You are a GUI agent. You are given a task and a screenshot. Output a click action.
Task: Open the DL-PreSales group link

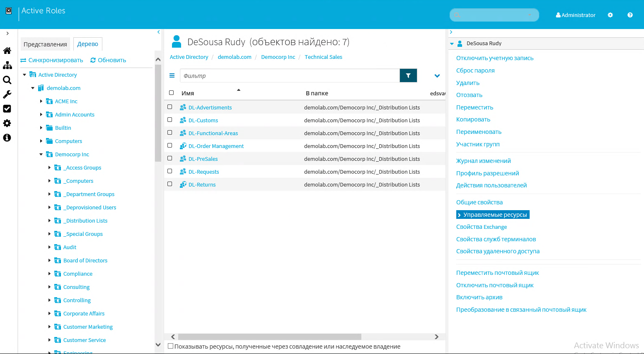203,159
